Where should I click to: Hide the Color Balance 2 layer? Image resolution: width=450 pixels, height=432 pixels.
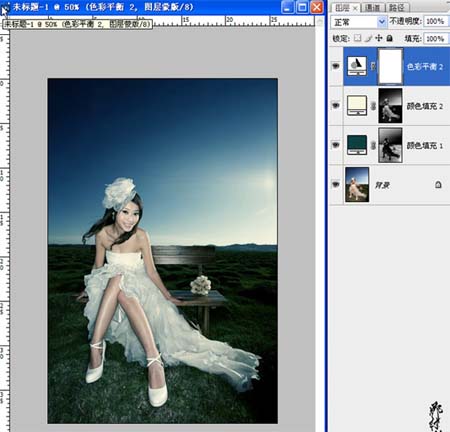tap(336, 66)
